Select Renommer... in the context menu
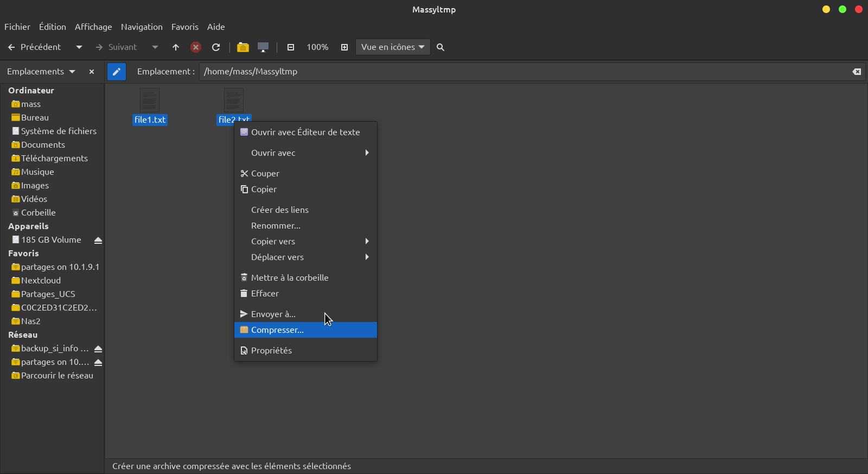868x474 pixels. coord(276,226)
